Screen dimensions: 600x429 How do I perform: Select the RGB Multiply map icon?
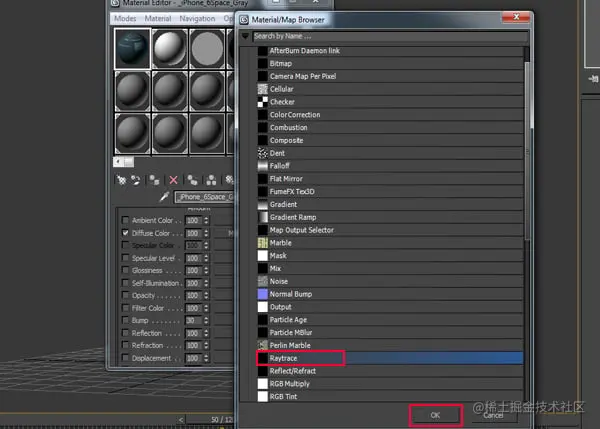(262, 384)
